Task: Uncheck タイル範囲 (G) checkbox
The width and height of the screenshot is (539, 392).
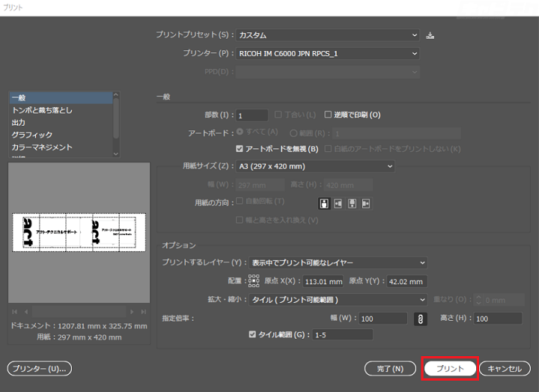Action: 252,334
